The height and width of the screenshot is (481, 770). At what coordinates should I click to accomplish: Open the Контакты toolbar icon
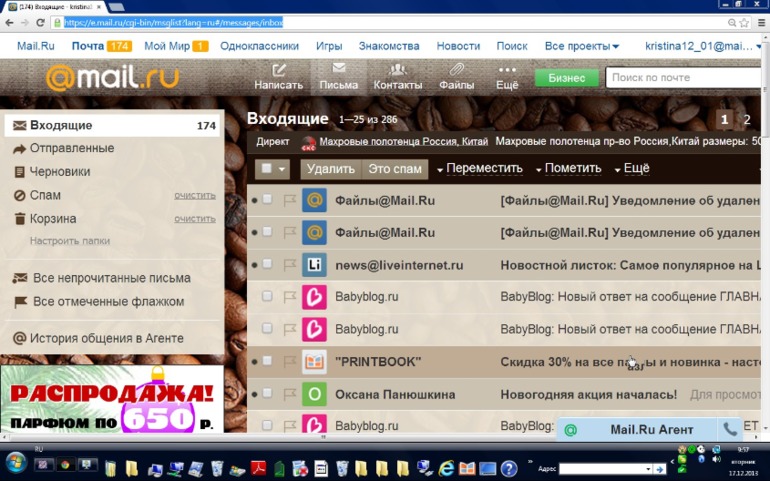click(398, 77)
